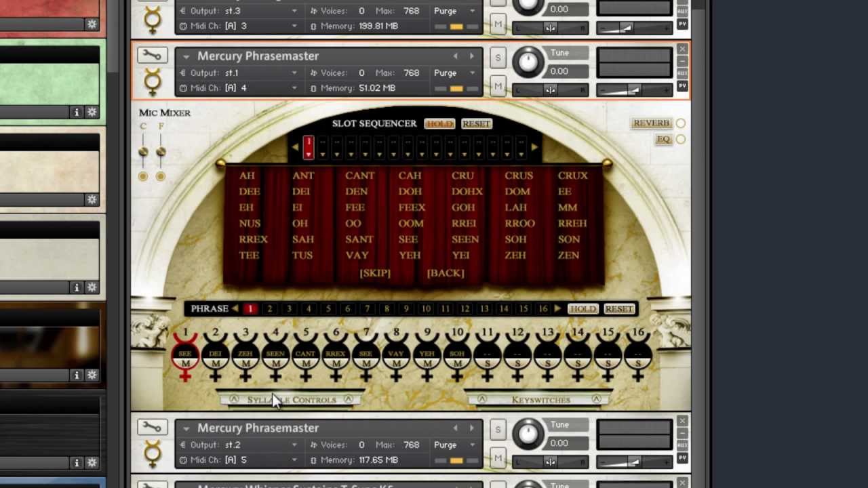Image resolution: width=868 pixels, height=488 pixels.
Task: Toggle the Slot Sequencer HOLD button
Action: (439, 123)
